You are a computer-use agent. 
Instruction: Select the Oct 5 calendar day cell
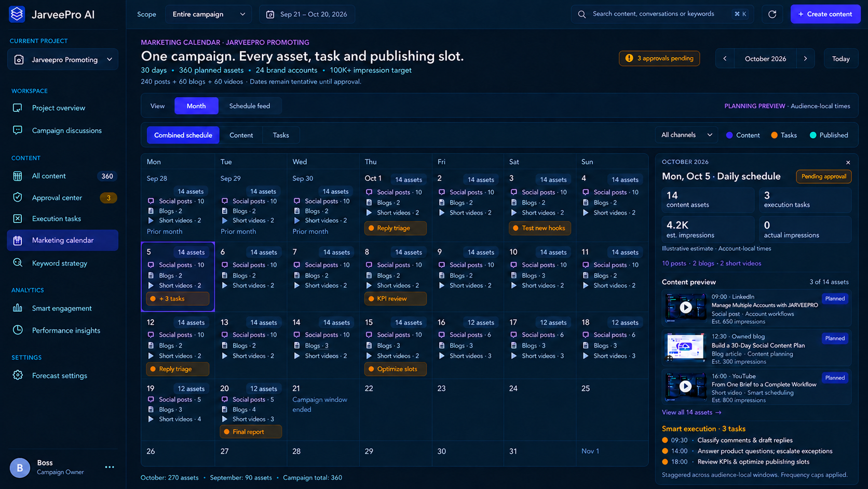[x=178, y=276]
